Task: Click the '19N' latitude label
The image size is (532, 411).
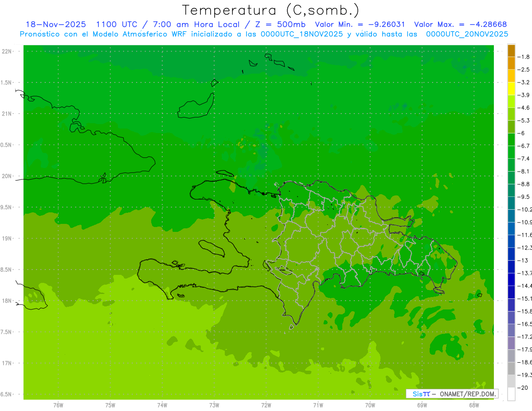Action: [7, 239]
